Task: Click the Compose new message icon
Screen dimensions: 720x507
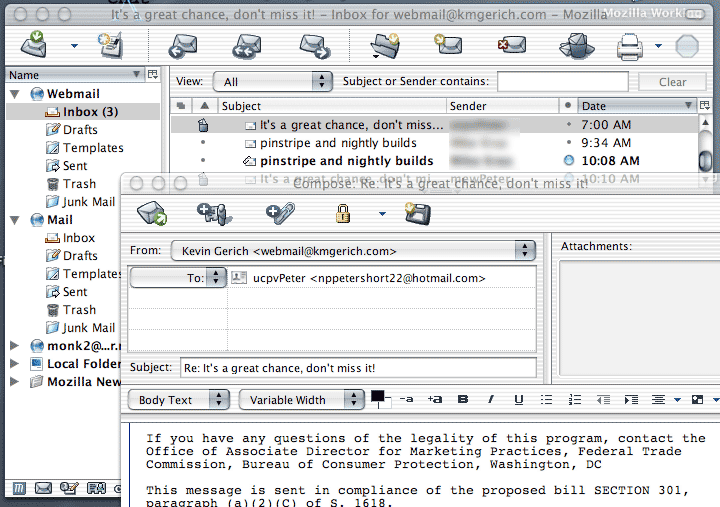Action: (x=111, y=45)
